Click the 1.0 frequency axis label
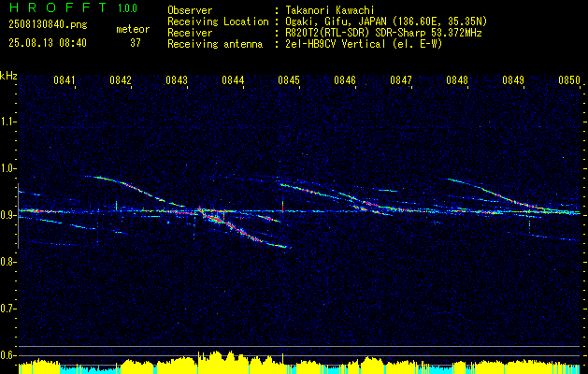This screenshot has width=588, height=374. point(7,168)
